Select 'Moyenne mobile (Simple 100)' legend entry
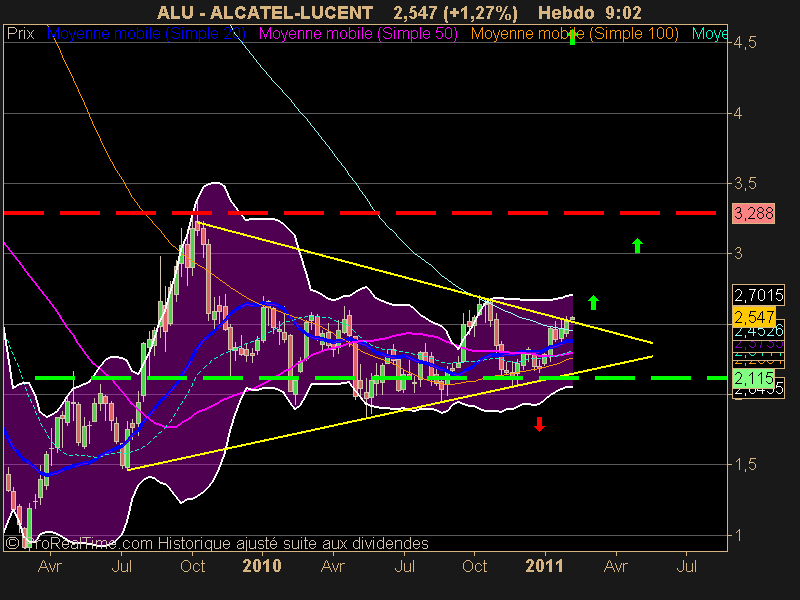Image resolution: width=800 pixels, height=600 pixels. click(x=574, y=34)
